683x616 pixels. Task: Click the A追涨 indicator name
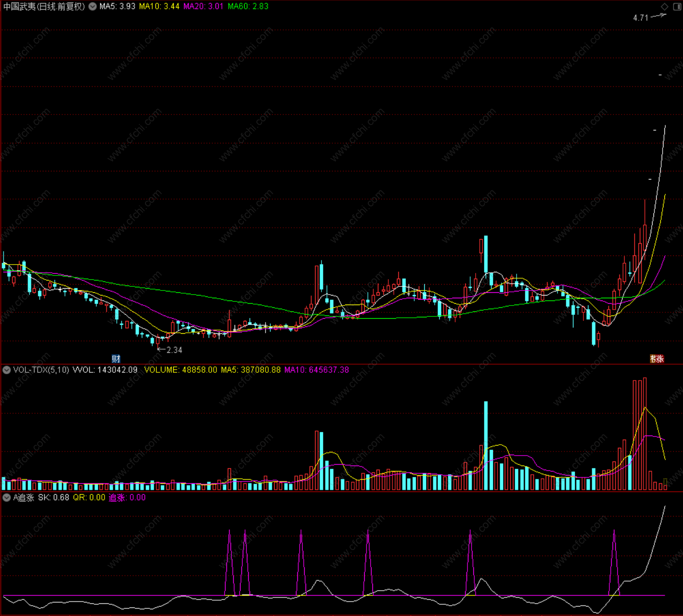click(x=24, y=498)
